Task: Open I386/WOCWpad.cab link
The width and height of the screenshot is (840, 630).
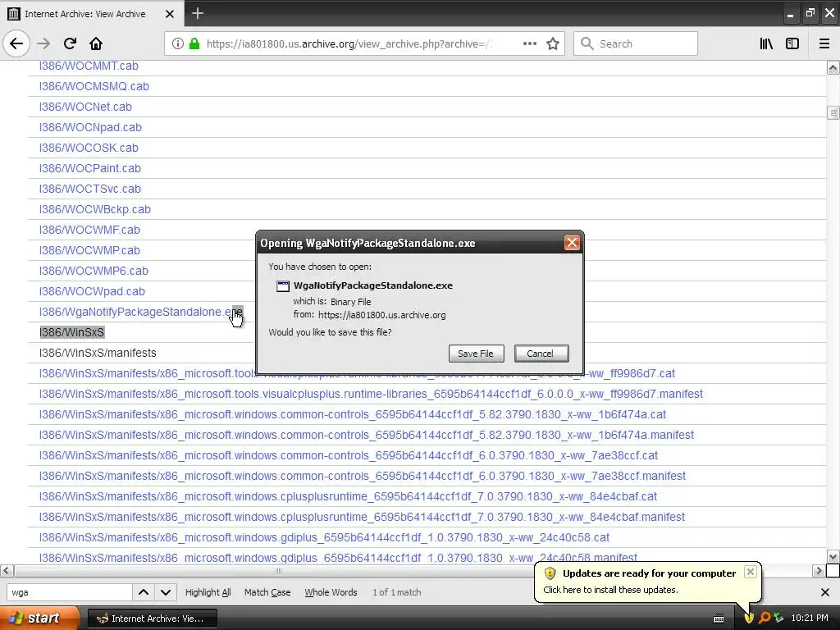Action: pos(92,291)
